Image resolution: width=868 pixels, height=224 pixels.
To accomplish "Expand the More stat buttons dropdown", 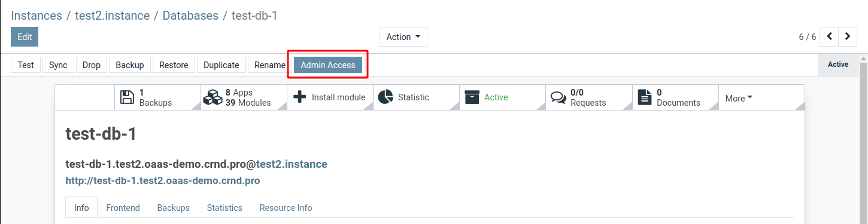I will pos(739,98).
